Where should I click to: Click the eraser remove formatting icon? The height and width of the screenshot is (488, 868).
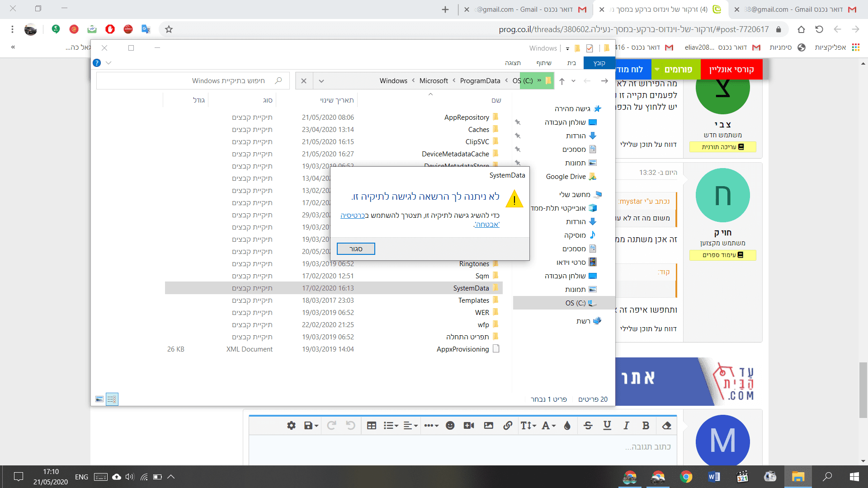pyautogui.click(x=666, y=426)
